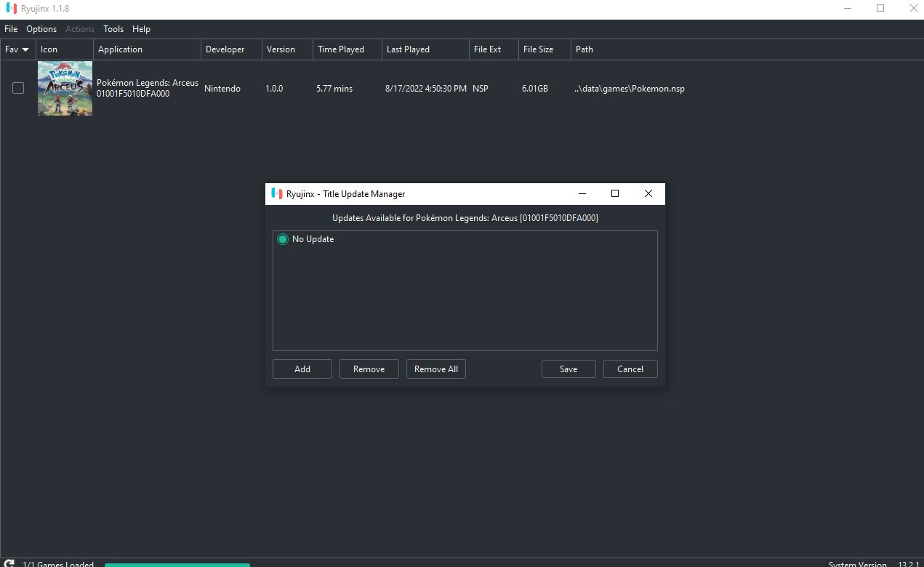
Task: Select the No Update radio button
Action: coord(283,239)
